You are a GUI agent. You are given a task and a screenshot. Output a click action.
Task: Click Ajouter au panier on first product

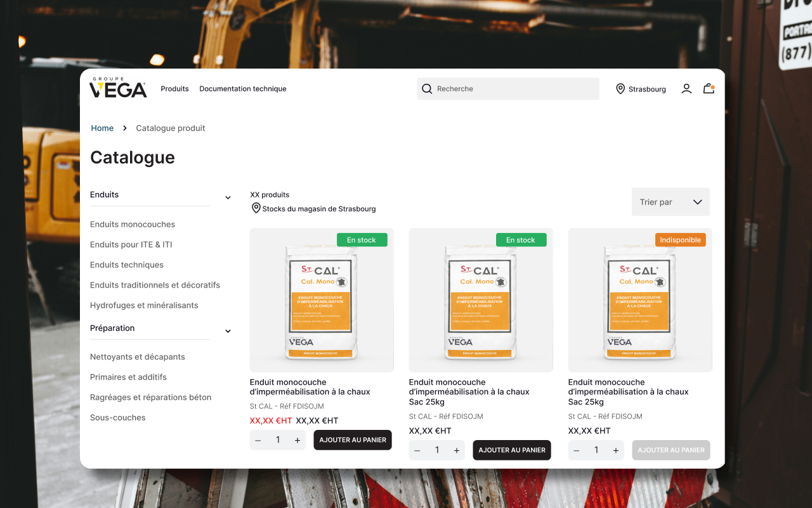coord(353,439)
